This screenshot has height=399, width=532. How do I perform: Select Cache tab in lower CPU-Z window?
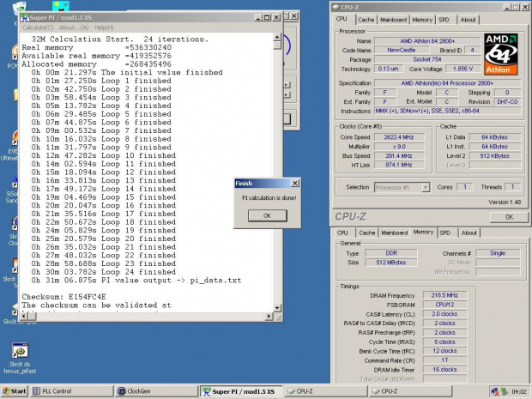coord(366,233)
